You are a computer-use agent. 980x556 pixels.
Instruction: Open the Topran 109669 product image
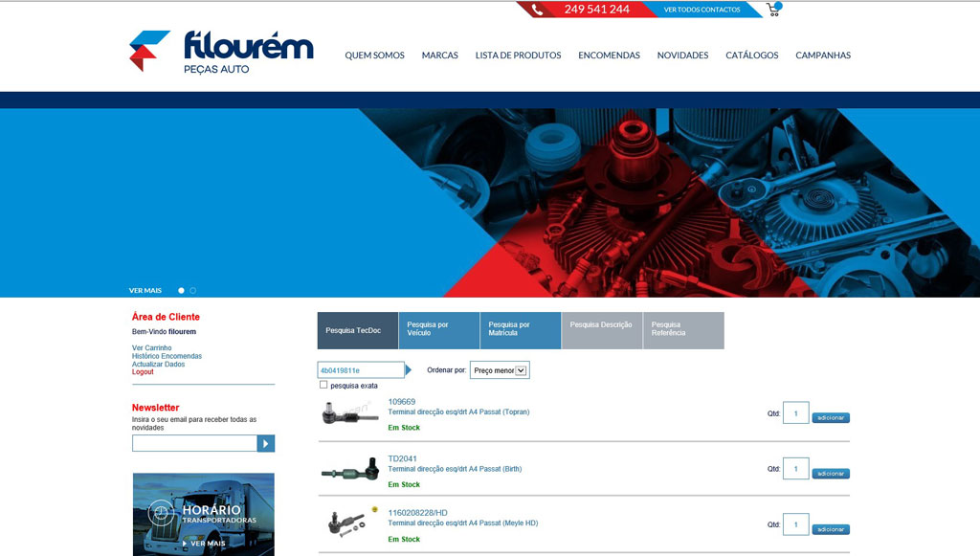pos(349,412)
